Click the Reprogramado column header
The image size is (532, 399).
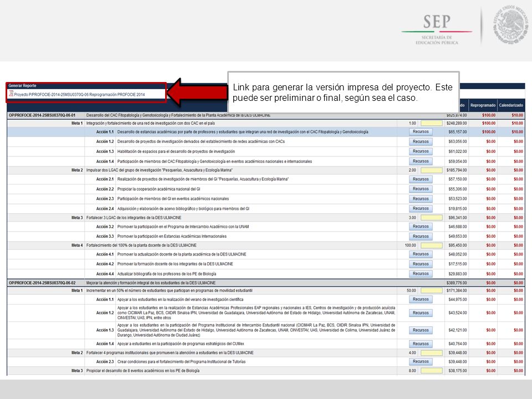coord(483,105)
